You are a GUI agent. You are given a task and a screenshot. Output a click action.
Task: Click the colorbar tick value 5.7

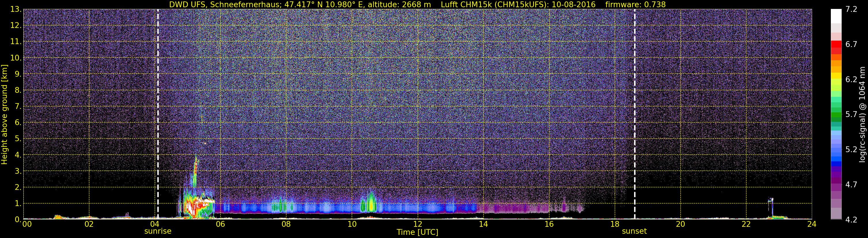[x=851, y=115]
